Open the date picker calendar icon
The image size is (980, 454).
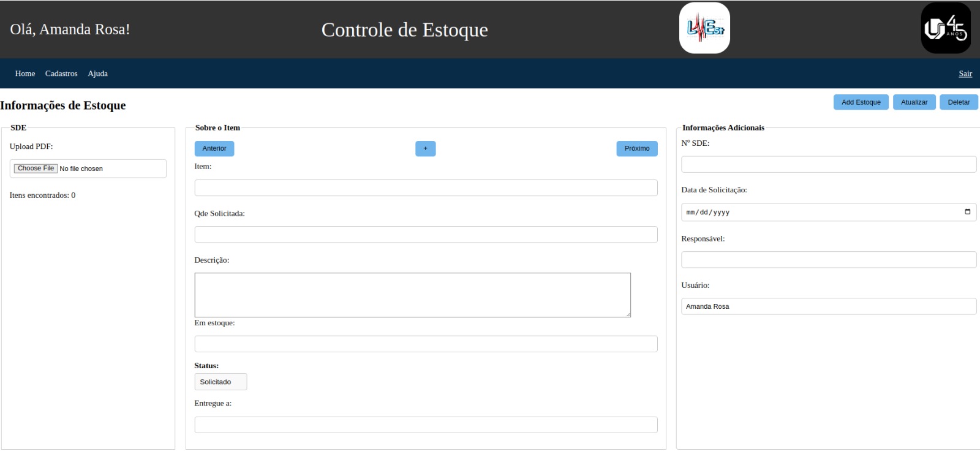968,212
